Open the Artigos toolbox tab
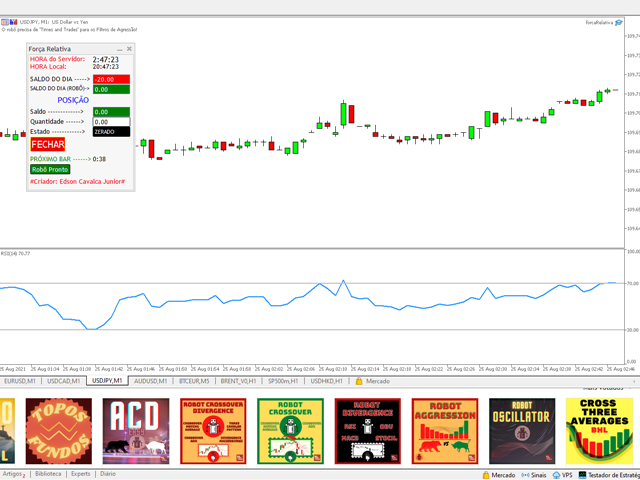 tap(13, 474)
